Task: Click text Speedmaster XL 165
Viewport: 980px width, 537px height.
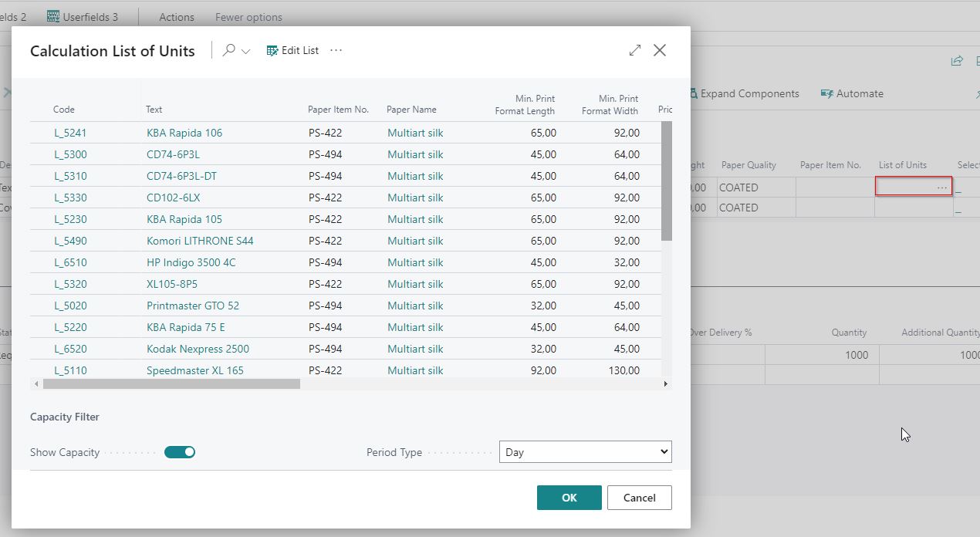Action: (195, 370)
